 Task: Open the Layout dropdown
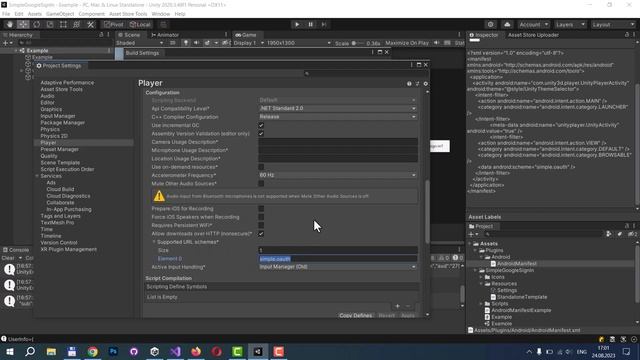(x=613, y=24)
